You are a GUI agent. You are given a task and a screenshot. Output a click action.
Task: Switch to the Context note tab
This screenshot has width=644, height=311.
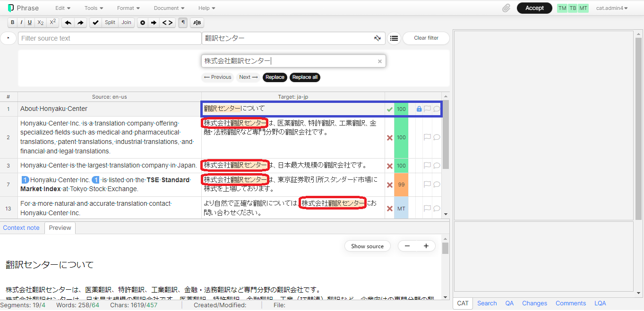click(21, 227)
